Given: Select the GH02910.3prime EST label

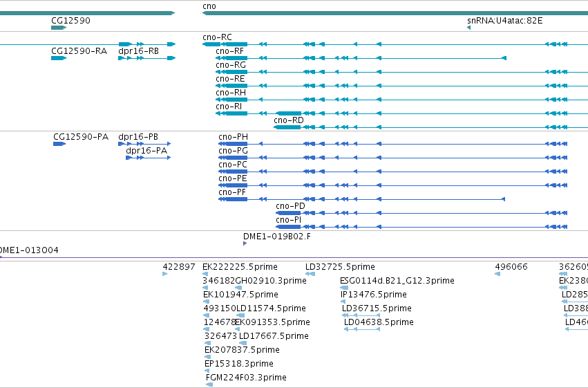Looking at the screenshot, I should pyautogui.click(x=271, y=281).
